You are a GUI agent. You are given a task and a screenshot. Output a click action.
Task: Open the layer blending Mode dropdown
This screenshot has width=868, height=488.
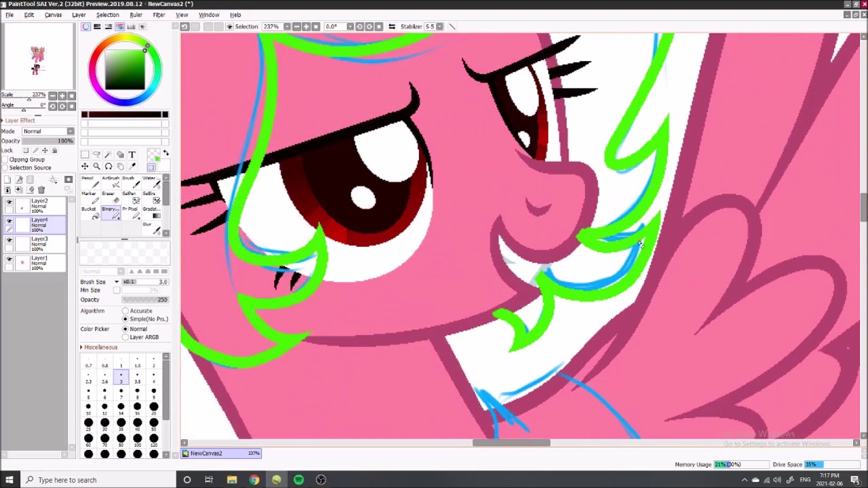coord(48,131)
